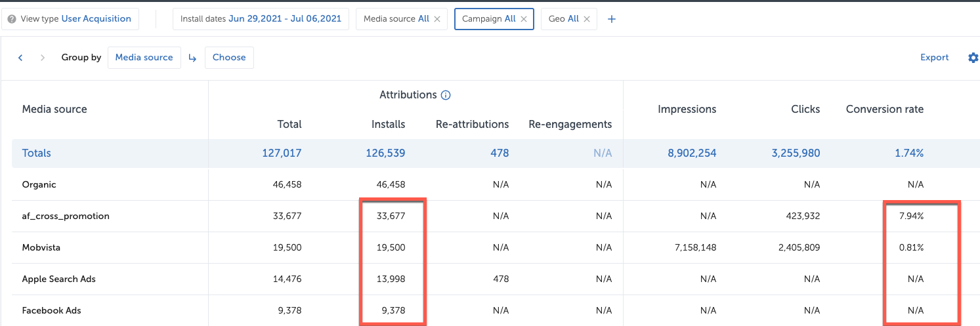Click the Attributions info icon
Screen dimensions: 980x326
pos(446,95)
